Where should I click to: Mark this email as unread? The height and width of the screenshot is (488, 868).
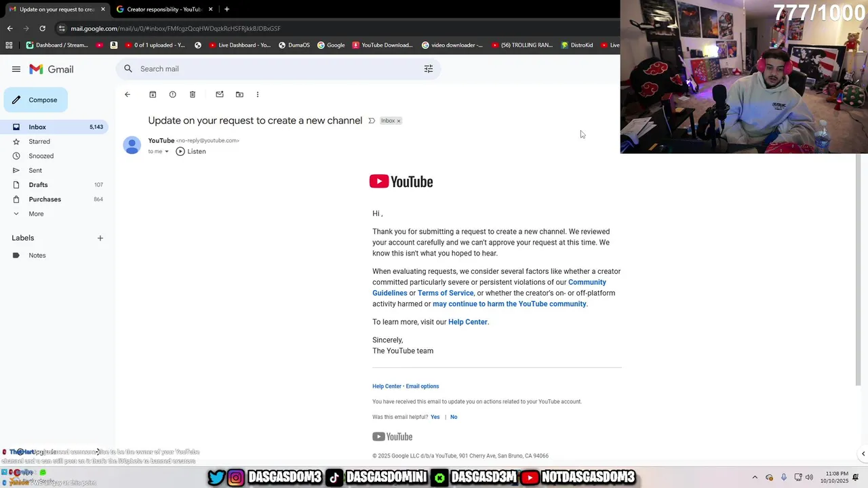[x=220, y=94]
